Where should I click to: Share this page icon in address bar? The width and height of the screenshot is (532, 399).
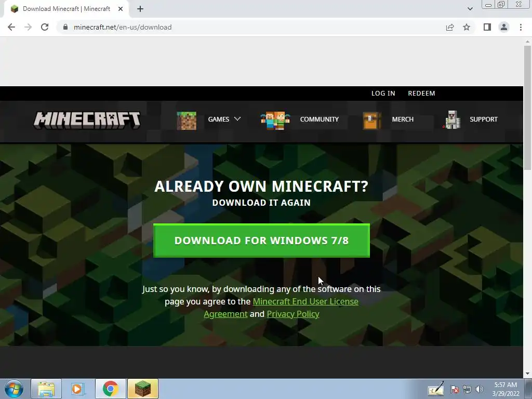(450, 27)
